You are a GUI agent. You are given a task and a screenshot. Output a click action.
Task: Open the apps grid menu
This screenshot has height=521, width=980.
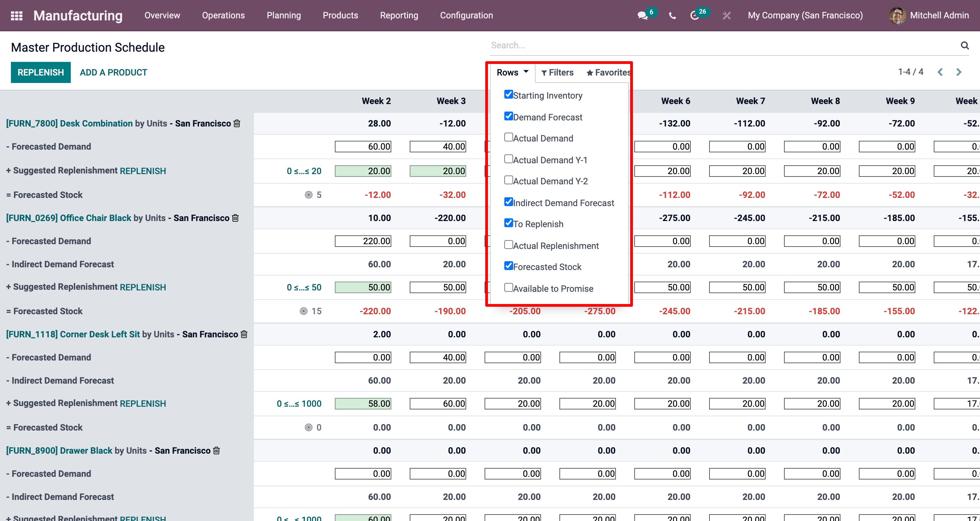[x=16, y=15]
